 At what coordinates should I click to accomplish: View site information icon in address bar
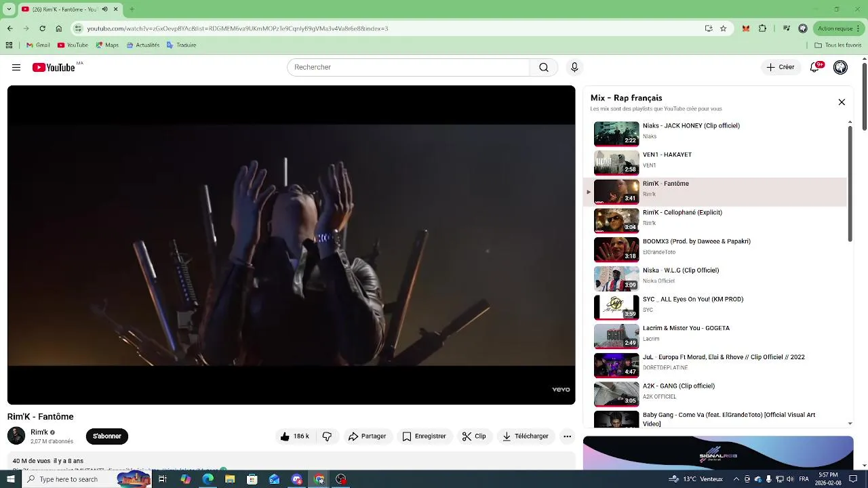[78, 28]
